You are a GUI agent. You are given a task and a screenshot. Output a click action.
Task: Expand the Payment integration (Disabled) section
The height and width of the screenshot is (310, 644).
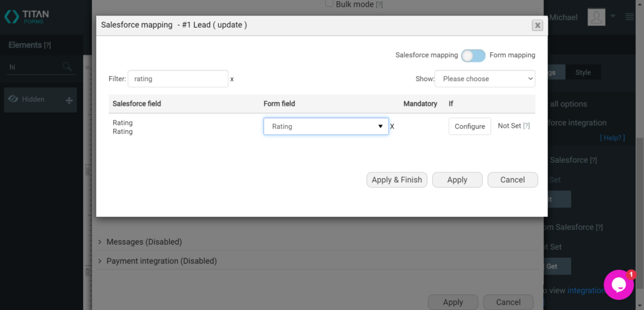[161, 261]
